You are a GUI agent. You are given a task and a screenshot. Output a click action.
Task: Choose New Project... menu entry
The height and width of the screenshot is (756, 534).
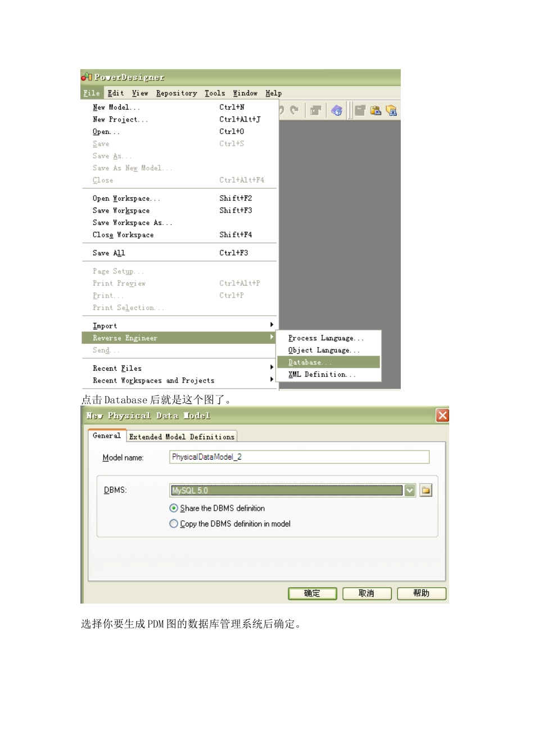pyautogui.click(x=179, y=119)
